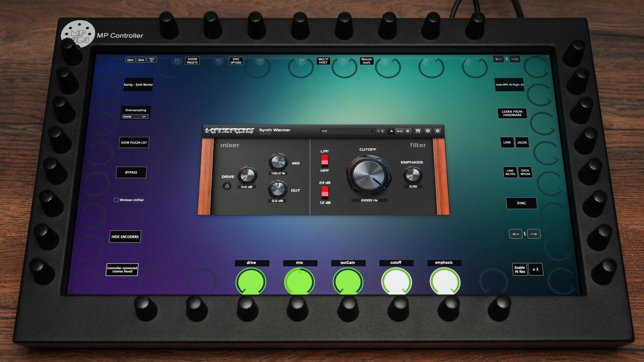Save the preset with the floppy disk icon
644x362 pixels.
(418, 131)
